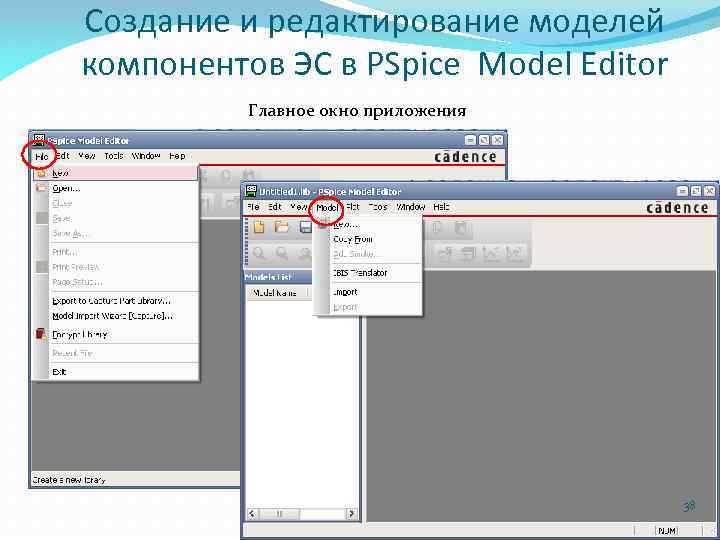Click New library icon in Untitled1.lib toolbar

(x=259, y=227)
